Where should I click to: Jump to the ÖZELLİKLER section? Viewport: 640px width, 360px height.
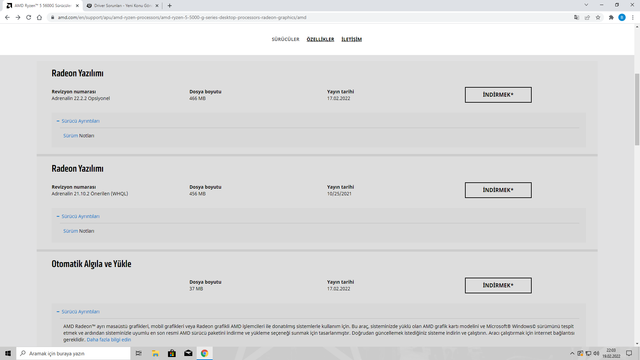(x=320, y=39)
